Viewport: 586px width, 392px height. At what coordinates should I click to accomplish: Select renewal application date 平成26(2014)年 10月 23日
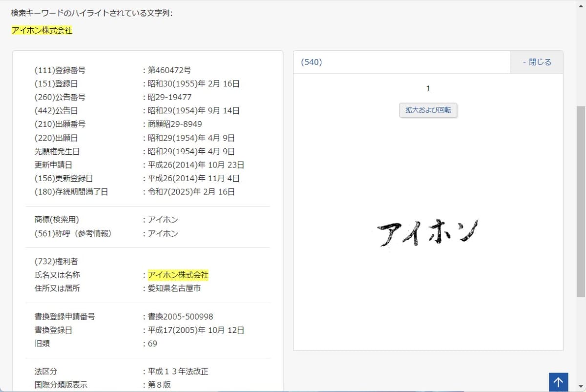[x=196, y=165]
